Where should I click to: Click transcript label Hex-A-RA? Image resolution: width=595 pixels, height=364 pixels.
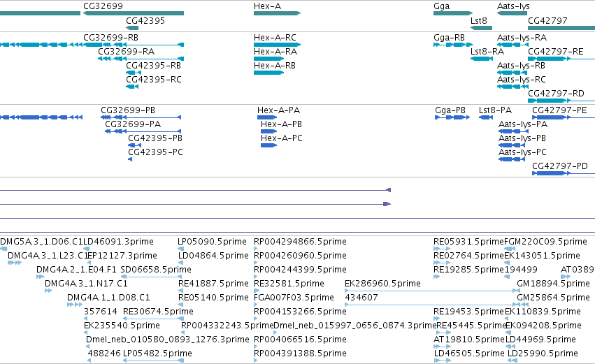[275, 52]
